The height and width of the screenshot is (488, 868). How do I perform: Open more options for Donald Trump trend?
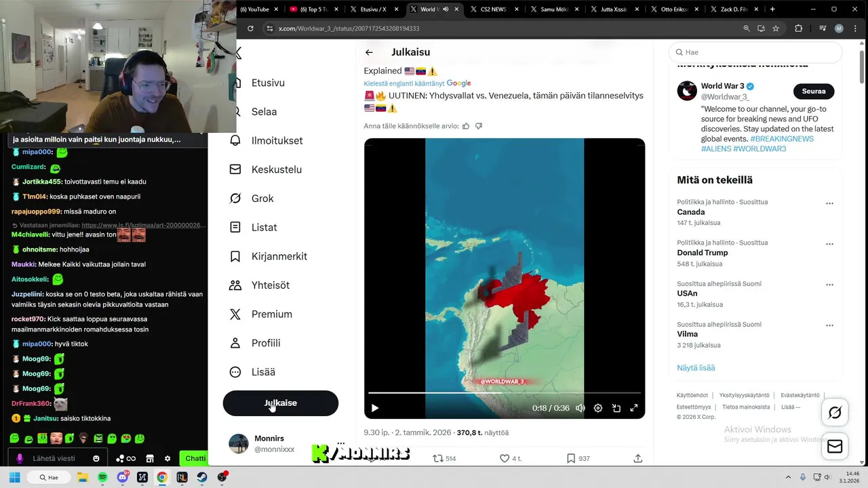click(829, 244)
